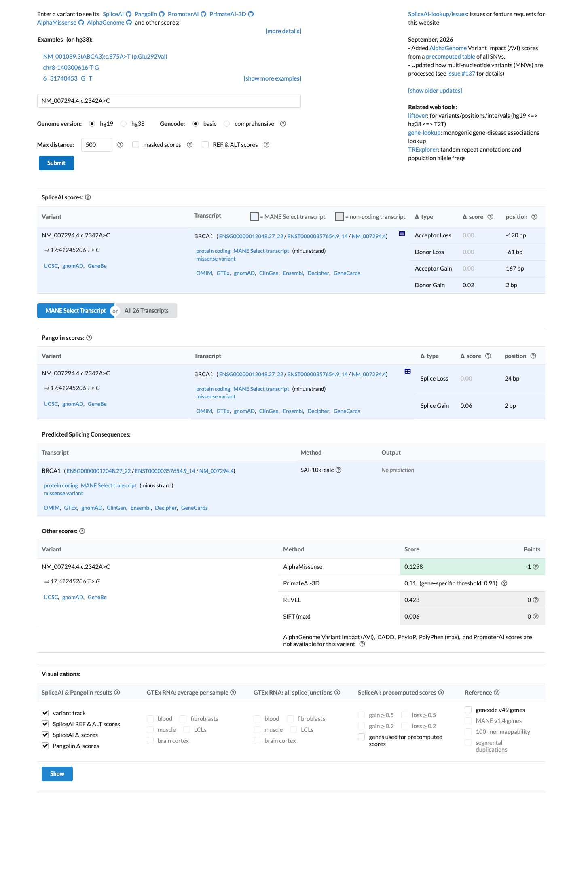This screenshot has height=890, width=588.
Task: Click help icon next to Pangolin scores heading
Action: [x=89, y=338]
